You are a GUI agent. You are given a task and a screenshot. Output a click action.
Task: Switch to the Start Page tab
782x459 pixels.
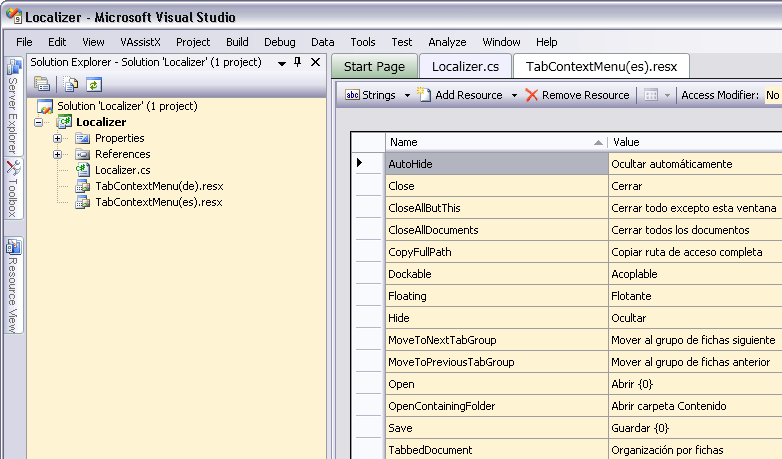[x=374, y=66]
